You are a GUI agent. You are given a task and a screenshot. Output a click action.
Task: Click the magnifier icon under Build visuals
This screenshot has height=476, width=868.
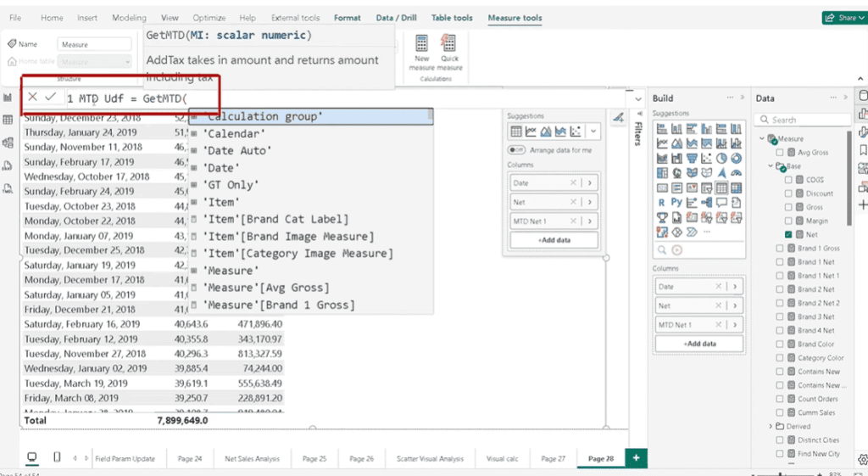[x=662, y=250]
